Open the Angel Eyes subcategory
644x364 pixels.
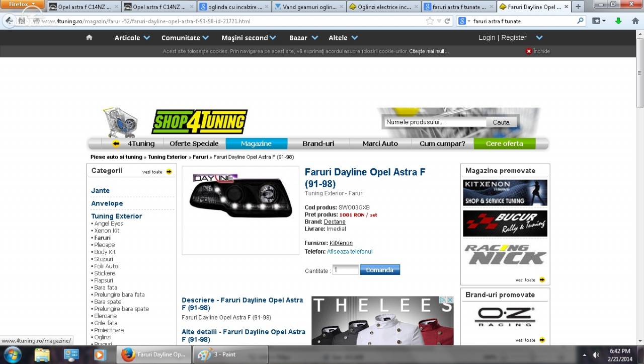109,224
